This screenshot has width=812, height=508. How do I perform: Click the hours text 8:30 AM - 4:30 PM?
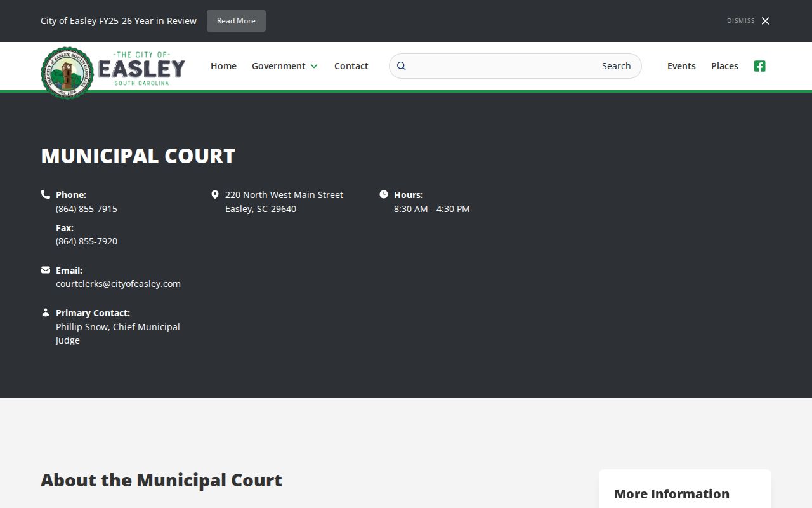coord(431,209)
